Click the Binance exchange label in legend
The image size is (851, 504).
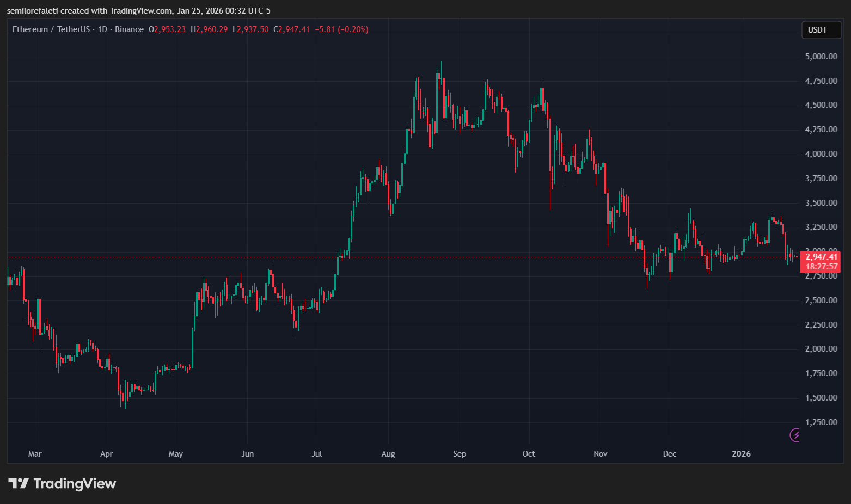point(129,29)
